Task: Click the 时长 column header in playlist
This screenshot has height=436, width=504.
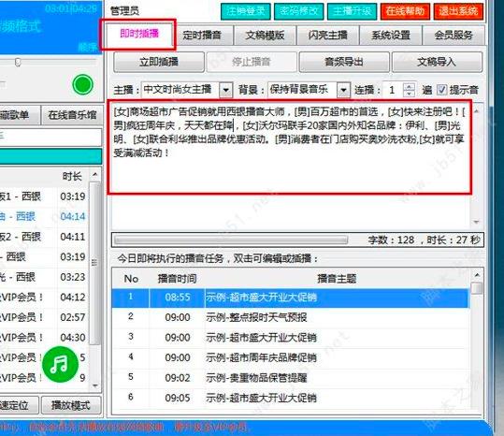Action: 72,176
